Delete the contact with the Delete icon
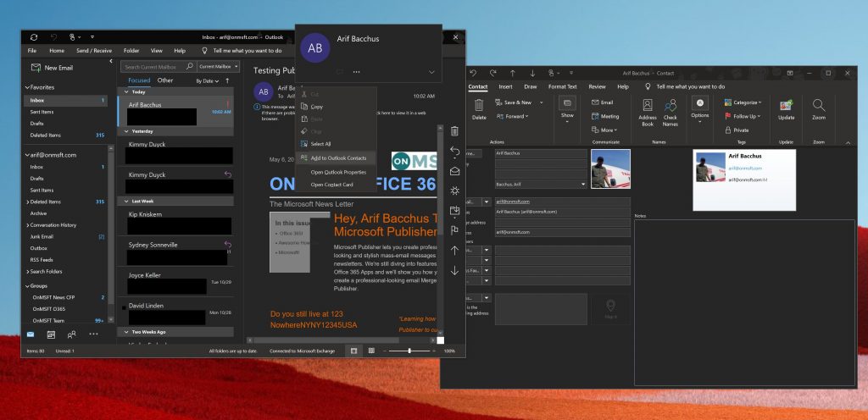The height and width of the screenshot is (420, 868). 479,109
